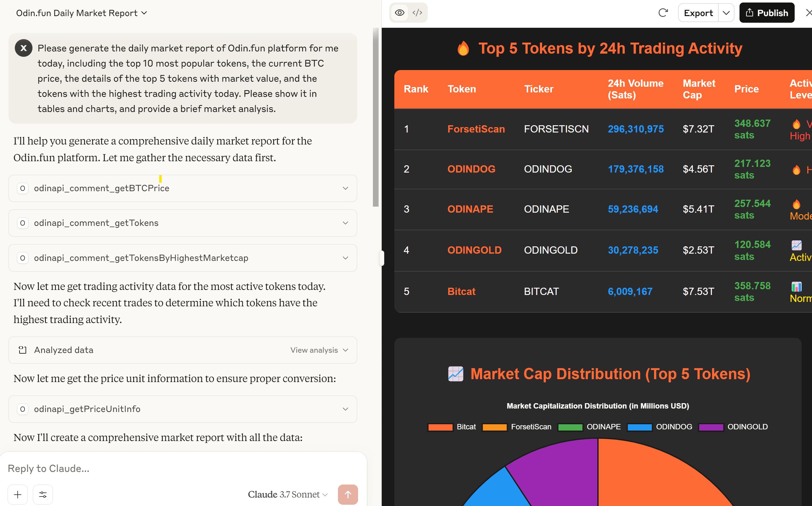The height and width of the screenshot is (506, 812).
Task: Click the ForsetiScan token name
Action: [476, 129]
